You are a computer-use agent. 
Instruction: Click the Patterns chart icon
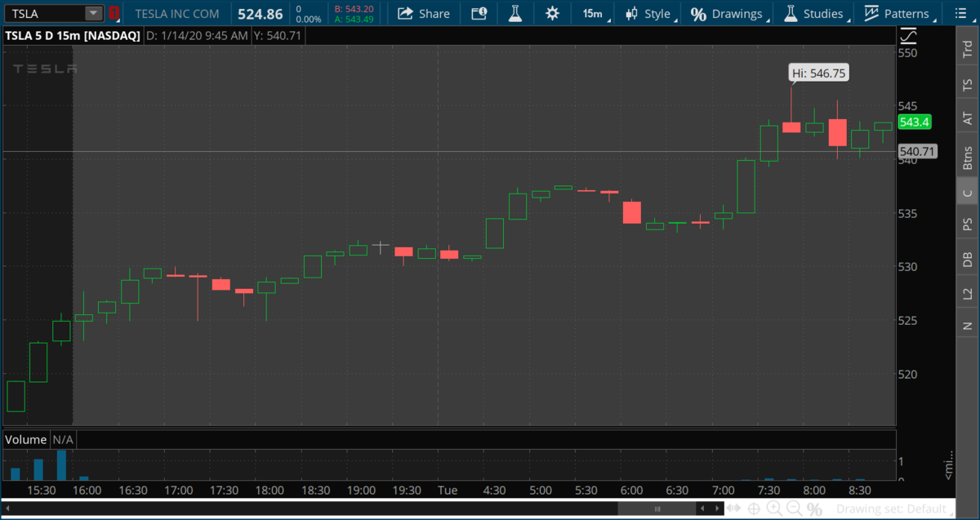(x=871, y=13)
